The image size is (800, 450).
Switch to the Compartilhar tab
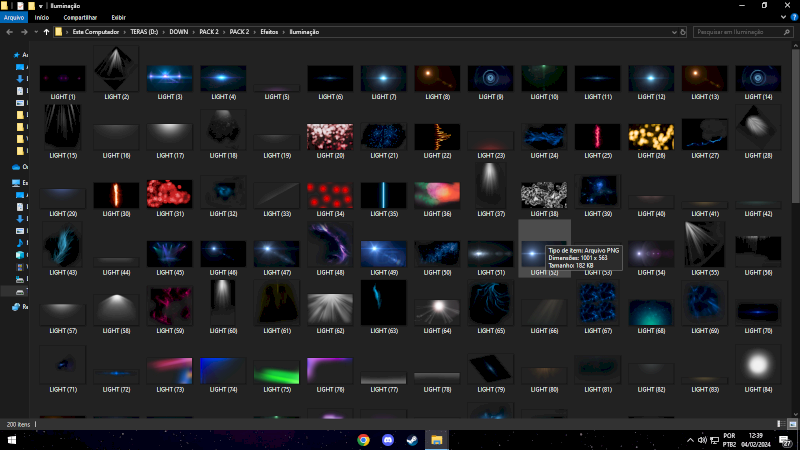80,17
